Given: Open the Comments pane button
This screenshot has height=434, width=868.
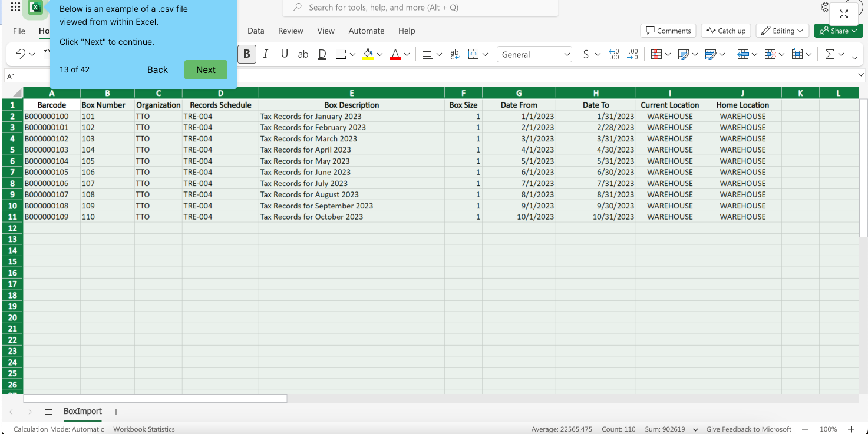Looking at the screenshot, I should pos(668,31).
